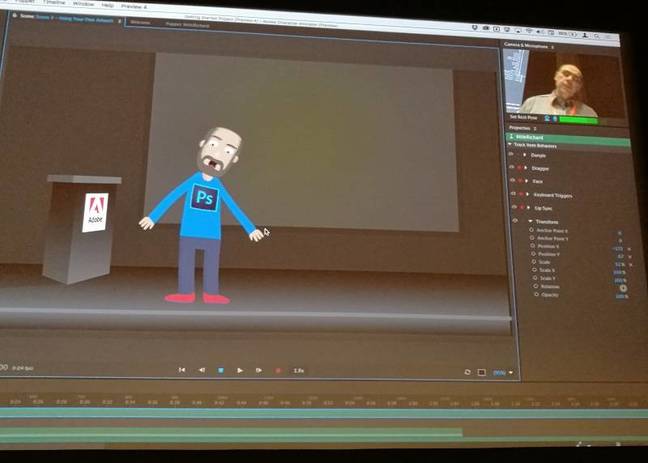The height and width of the screenshot is (463, 648).
Task: Select the Camera & Microphone panel tab
Action: tap(526, 45)
